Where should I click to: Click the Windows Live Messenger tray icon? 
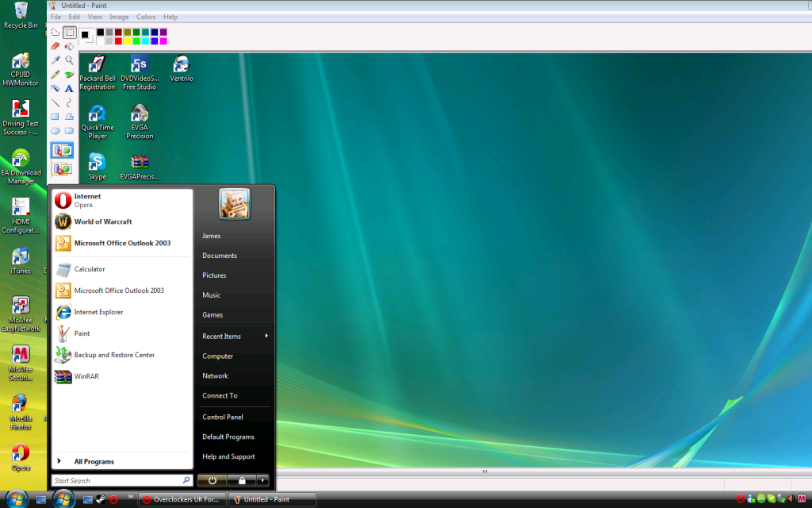tap(751, 498)
